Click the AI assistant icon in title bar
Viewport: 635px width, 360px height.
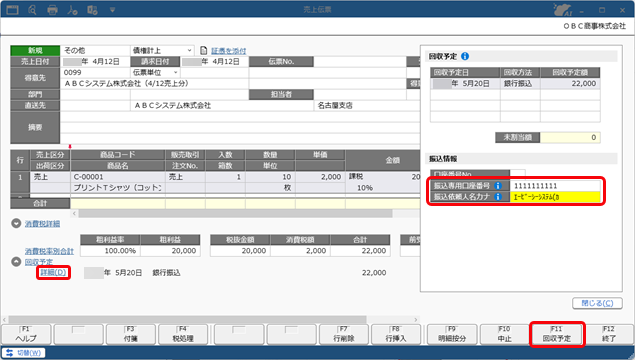point(563,10)
